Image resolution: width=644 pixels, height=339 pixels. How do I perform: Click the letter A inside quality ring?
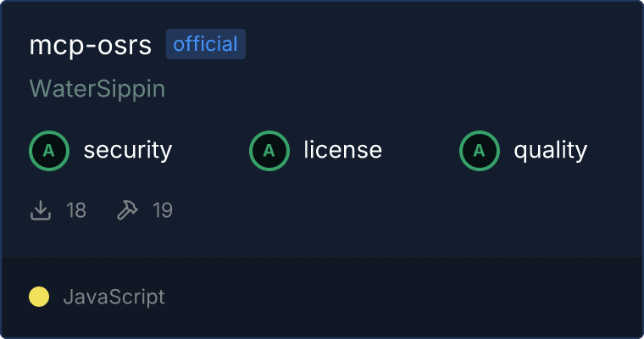(480, 151)
